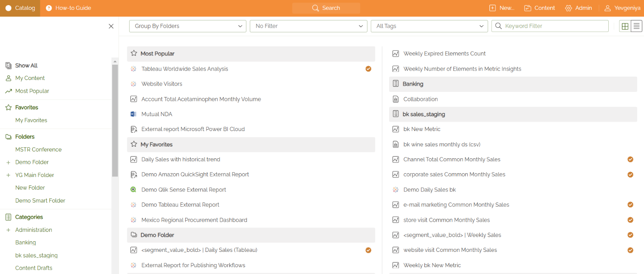This screenshot has width=644, height=274.
Task: Click the certified badge on Tableau Worldwide Sales Analysis
Action: (x=368, y=69)
